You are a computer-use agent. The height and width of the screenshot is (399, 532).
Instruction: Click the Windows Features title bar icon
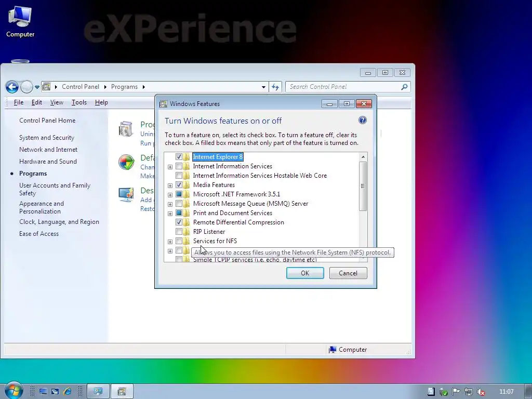[x=164, y=104]
